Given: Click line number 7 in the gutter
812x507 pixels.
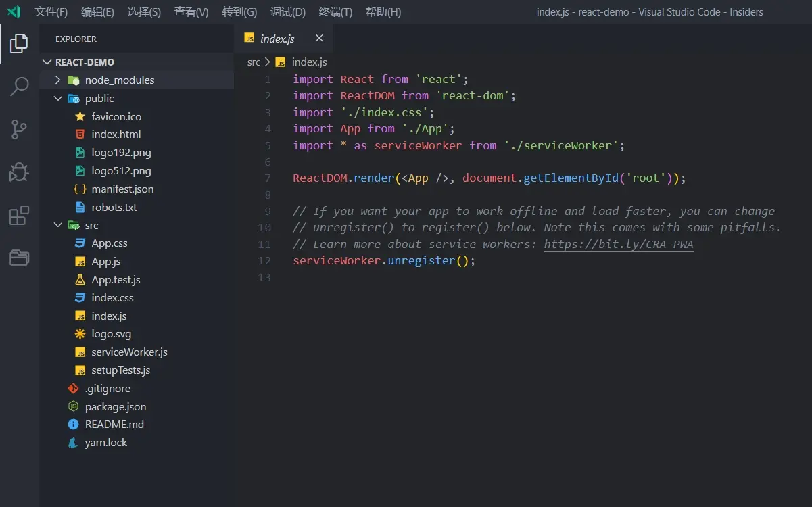Looking at the screenshot, I should 268,178.
